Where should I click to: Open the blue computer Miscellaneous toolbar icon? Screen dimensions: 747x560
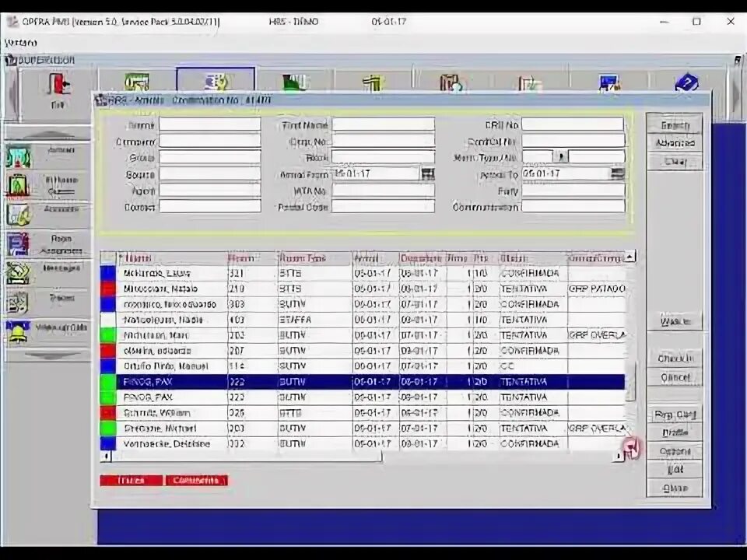[609, 83]
